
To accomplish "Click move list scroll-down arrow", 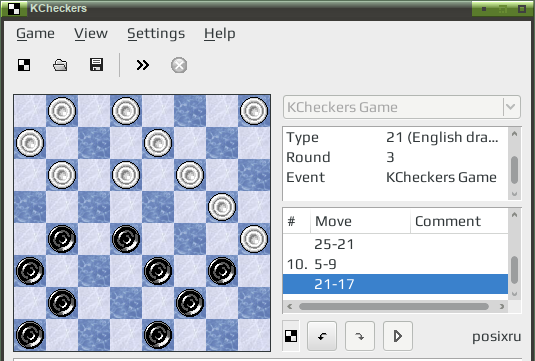I will click(x=515, y=294).
